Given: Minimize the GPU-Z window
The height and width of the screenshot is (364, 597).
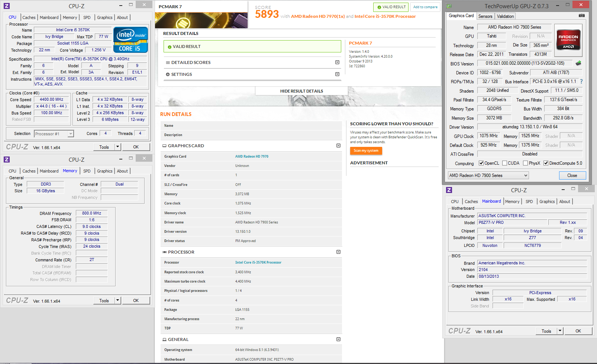Looking at the screenshot, I should (557, 5).
